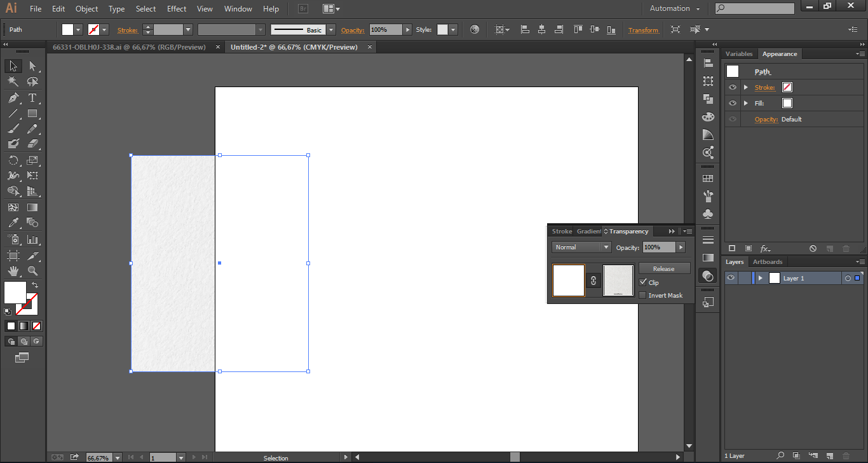Select the Rectangle tool
Viewport: 868px width, 463px height.
(32, 114)
